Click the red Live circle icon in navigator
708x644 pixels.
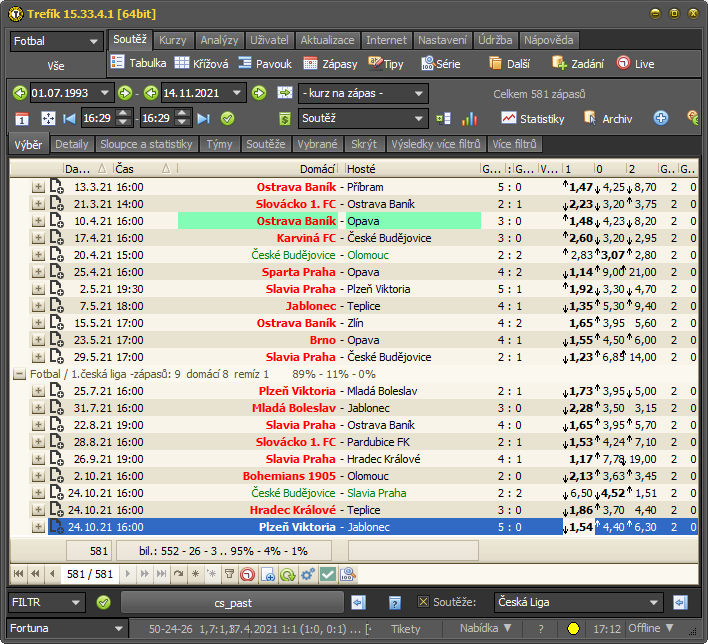tap(247, 574)
